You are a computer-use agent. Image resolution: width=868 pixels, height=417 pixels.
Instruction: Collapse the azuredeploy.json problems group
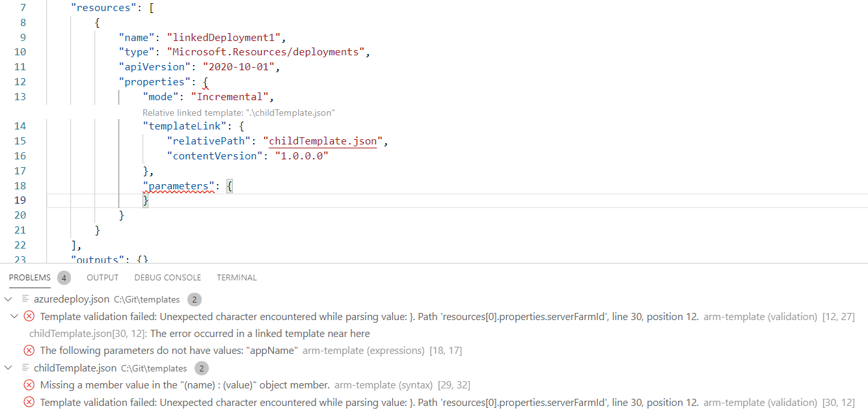tap(8, 299)
